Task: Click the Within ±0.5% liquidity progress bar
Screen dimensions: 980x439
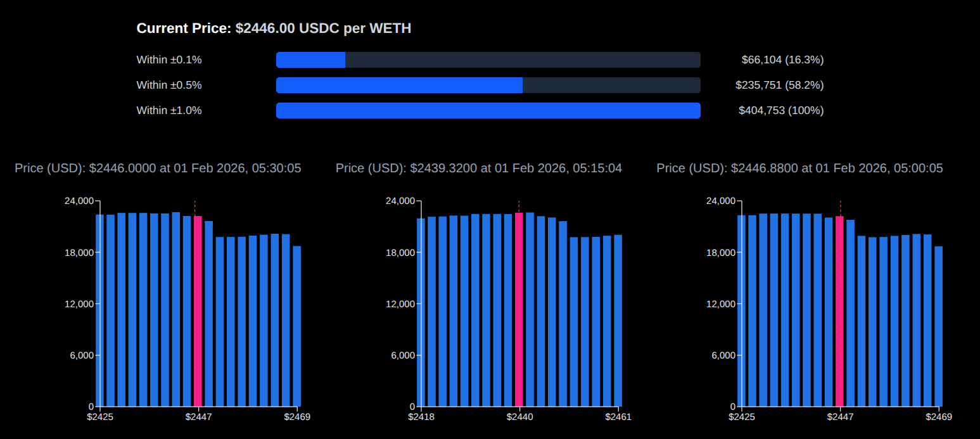Action: click(488, 86)
